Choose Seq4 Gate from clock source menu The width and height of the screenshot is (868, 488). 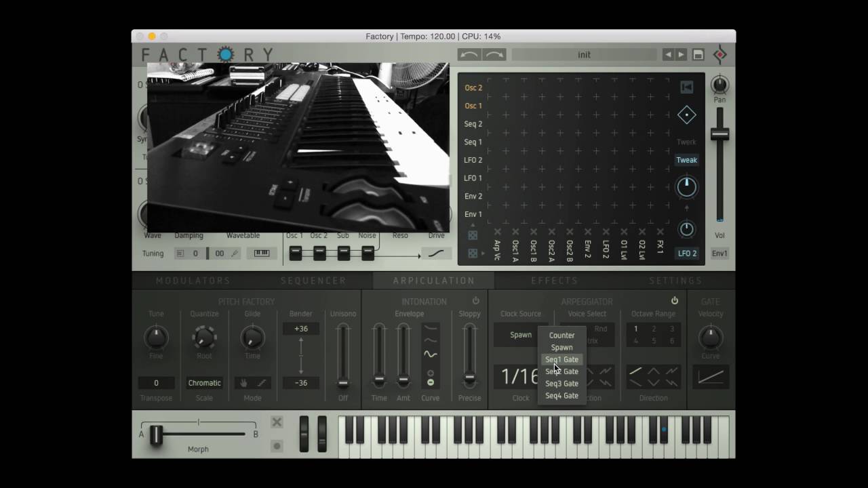561,396
